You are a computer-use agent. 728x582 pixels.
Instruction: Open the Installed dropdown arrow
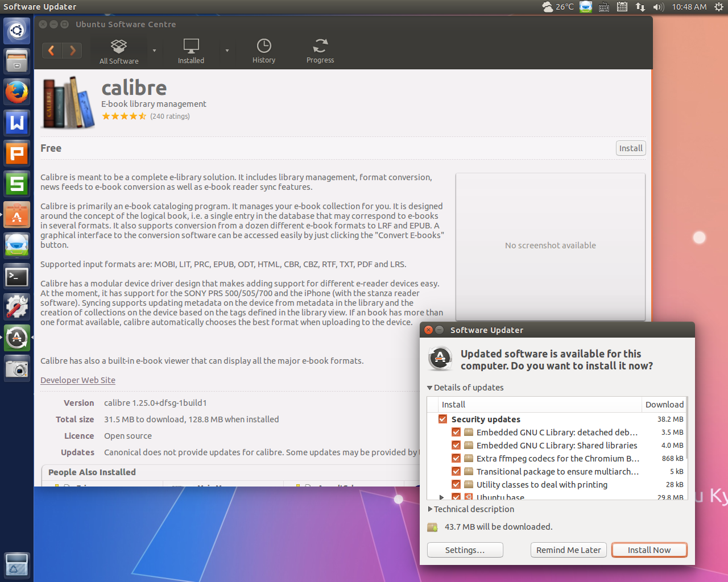click(x=227, y=51)
